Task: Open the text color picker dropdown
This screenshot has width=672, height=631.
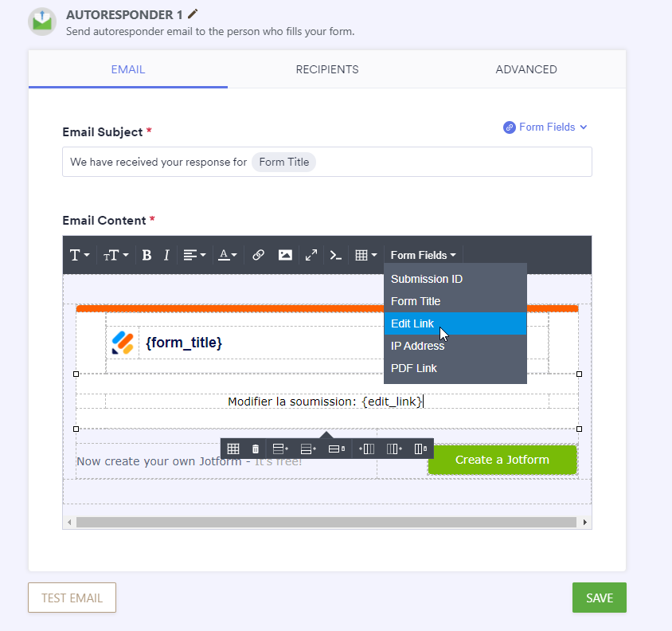Action: click(228, 255)
